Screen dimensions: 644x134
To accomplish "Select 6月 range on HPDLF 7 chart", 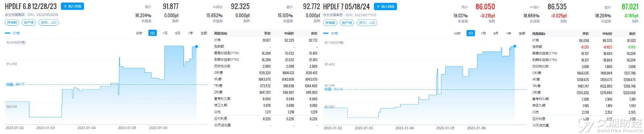I will point(496,33).
